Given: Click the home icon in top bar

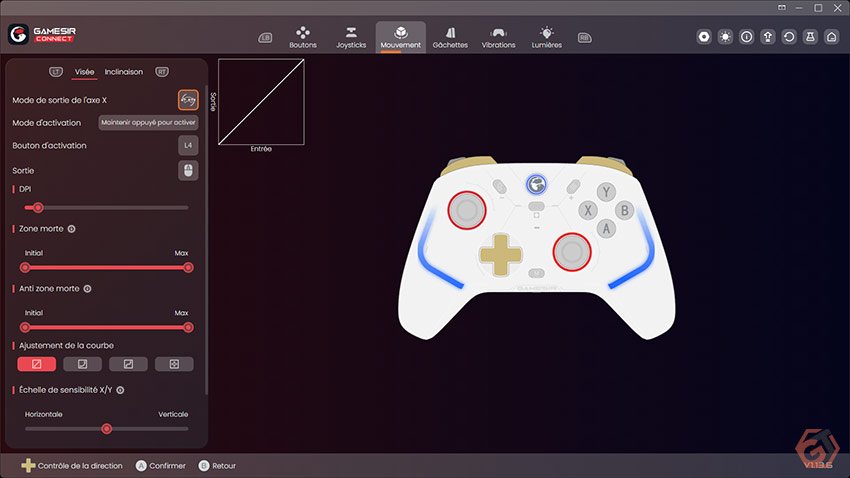Looking at the screenshot, I should pyautogui.click(x=832, y=37).
